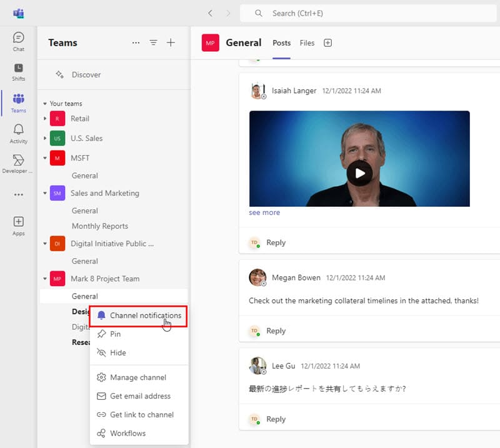Collapse the MSFT team

point(45,158)
